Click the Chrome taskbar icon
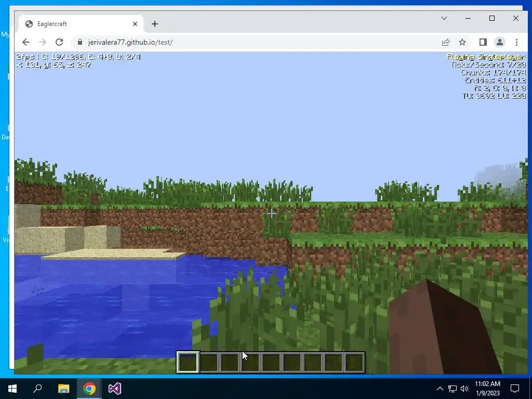532x399 pixels. [x=89, y=389]
